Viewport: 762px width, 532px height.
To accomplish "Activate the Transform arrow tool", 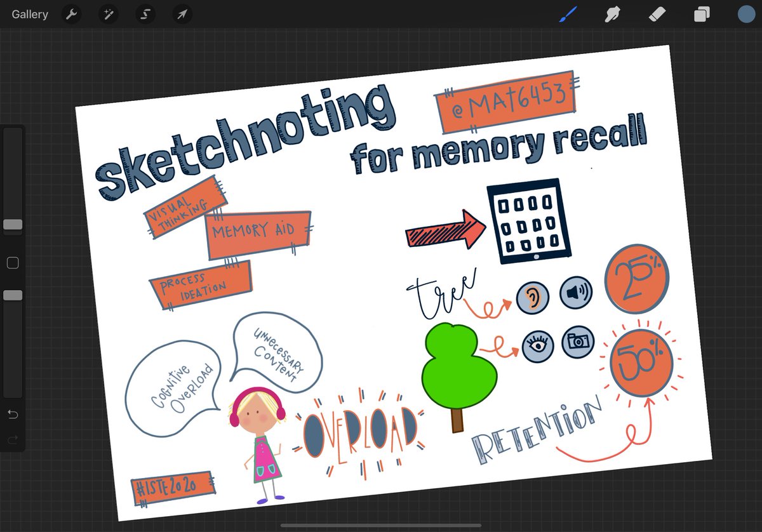I will 182,14.
